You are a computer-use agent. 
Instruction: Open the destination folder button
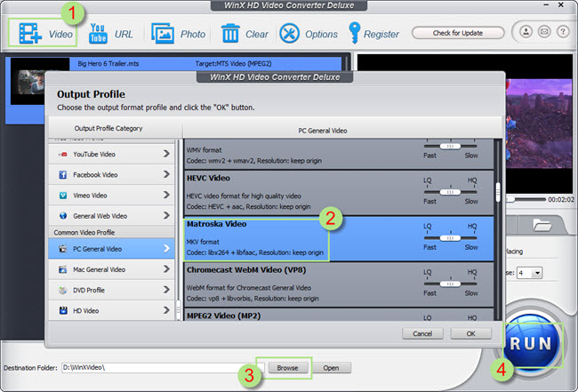click(331, 368)
